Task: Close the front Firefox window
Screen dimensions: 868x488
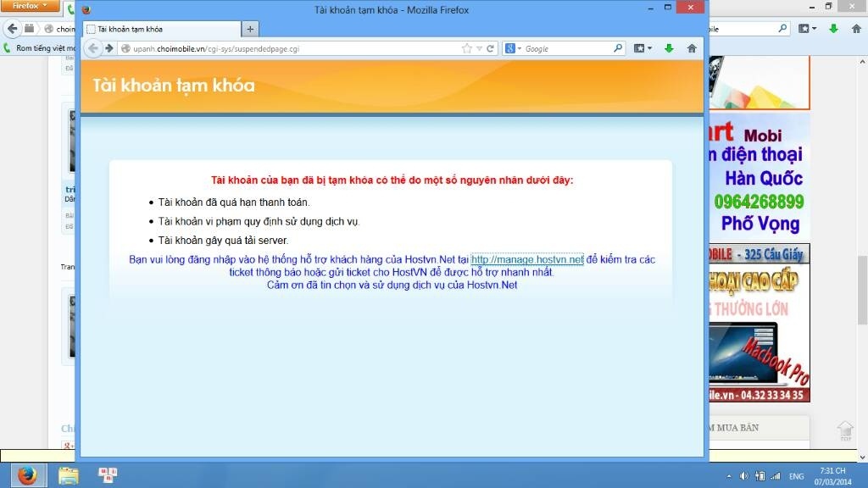Action: click(690, 8)
